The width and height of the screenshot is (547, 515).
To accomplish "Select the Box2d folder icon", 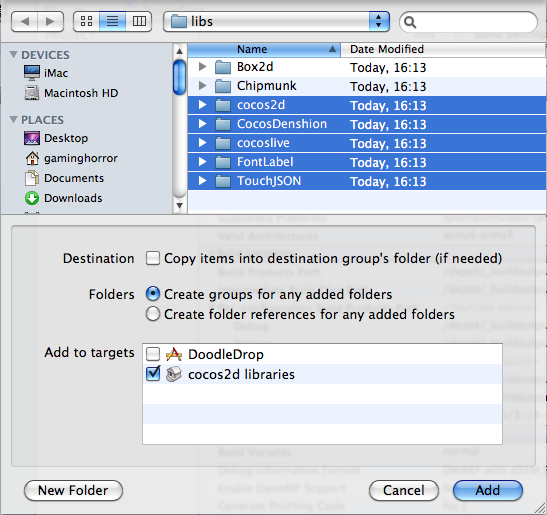I will click(x=223, y=67).
